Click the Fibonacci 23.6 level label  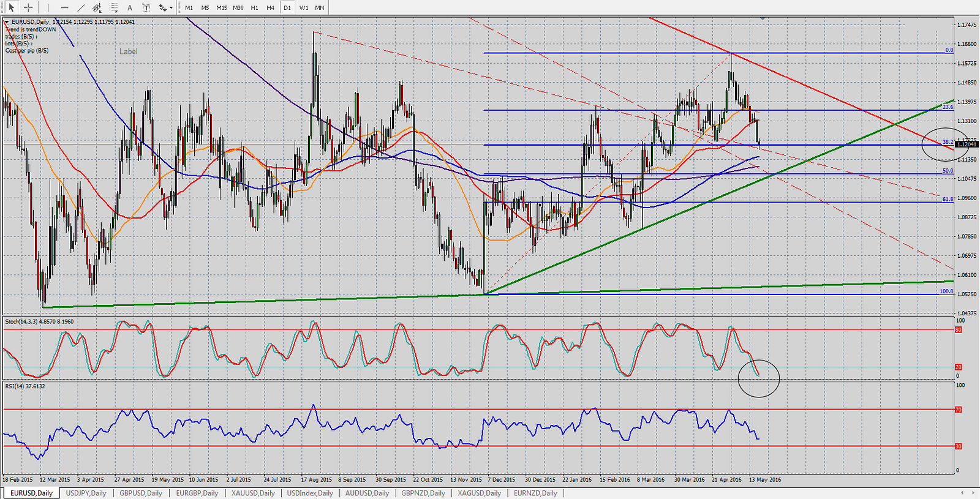948,107
